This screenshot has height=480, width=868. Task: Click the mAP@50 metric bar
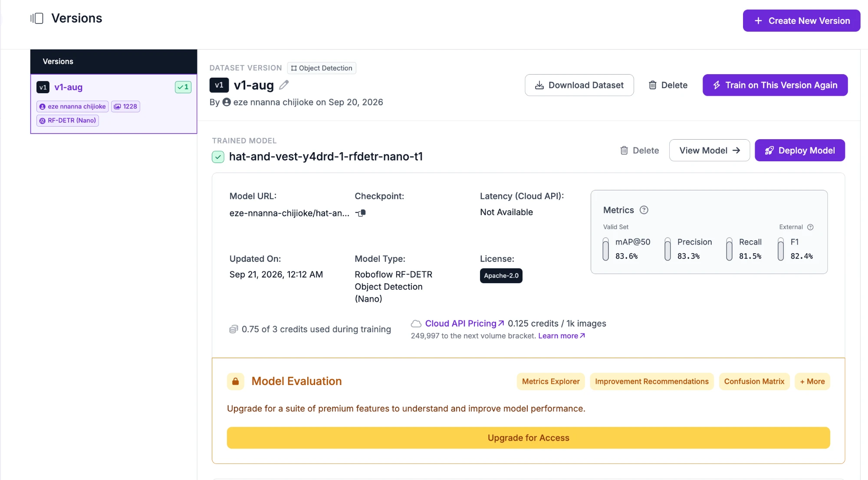(605, 249)
